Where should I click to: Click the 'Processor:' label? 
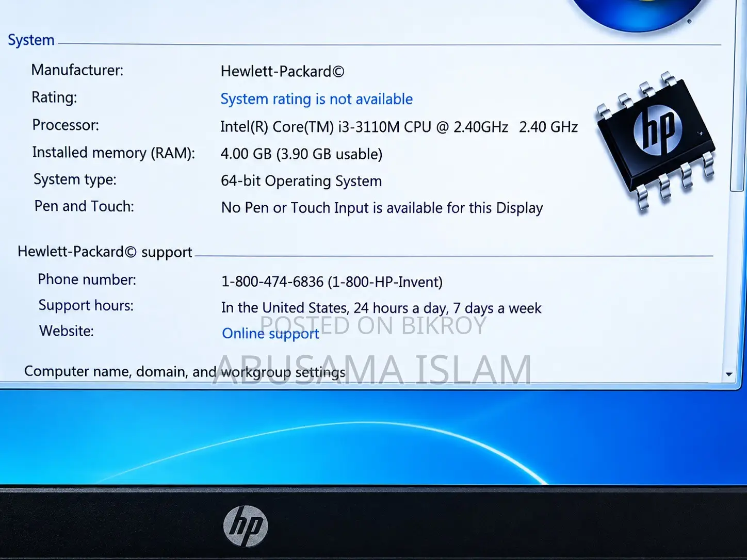(x=66, y=125)
